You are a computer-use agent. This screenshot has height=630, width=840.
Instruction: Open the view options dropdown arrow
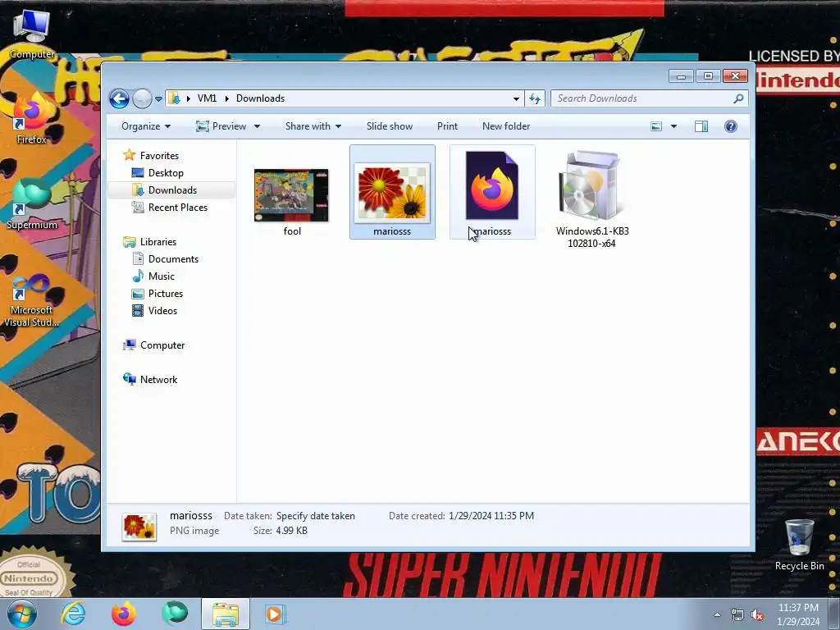pos(674,126)
